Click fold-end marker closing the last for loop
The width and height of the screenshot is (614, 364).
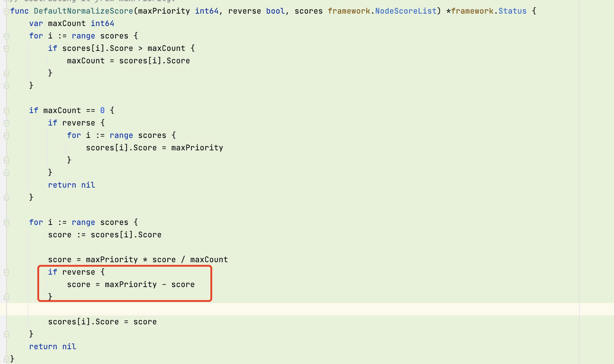[x=6, y=334]
